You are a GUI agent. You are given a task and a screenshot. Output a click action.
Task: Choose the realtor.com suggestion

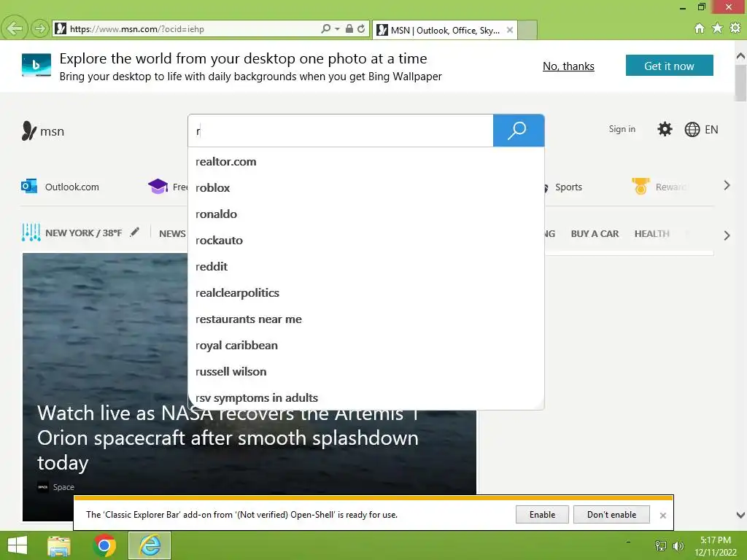pos(366,161)
